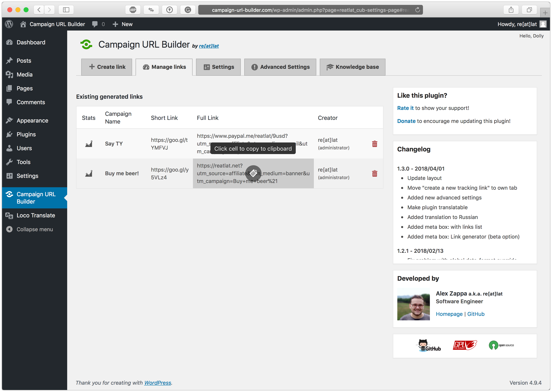Click the AdBlock Plus toolbar icon
Viewport: 552px width, 392px height.
coord(133,10)
